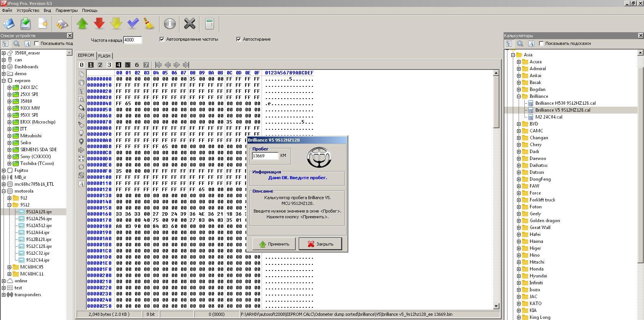Select byte column toggle 0
The width and height of the screenshot is (644, 320).
81,65
